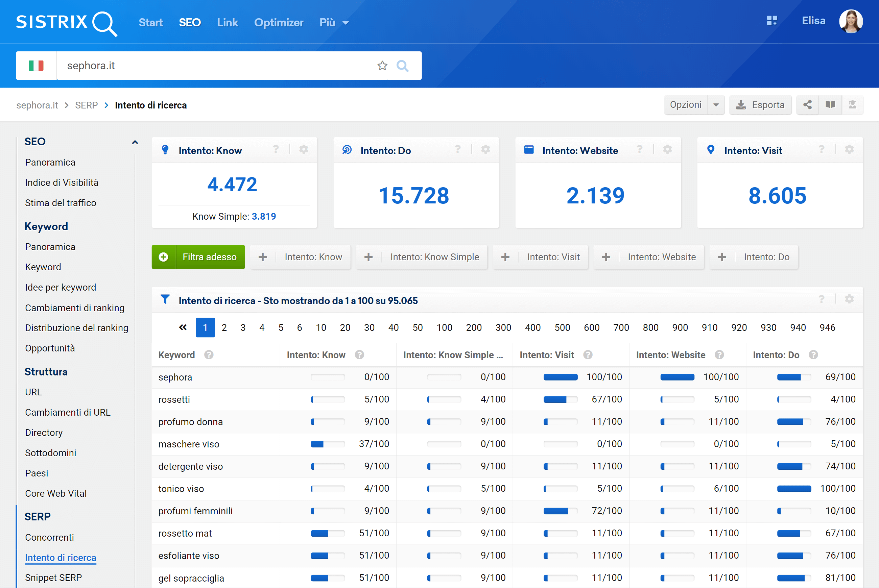Screen dimensions: 879x588
Task: Expand the Opzioni dropdown arrow
Action: [x=716, y=105]
